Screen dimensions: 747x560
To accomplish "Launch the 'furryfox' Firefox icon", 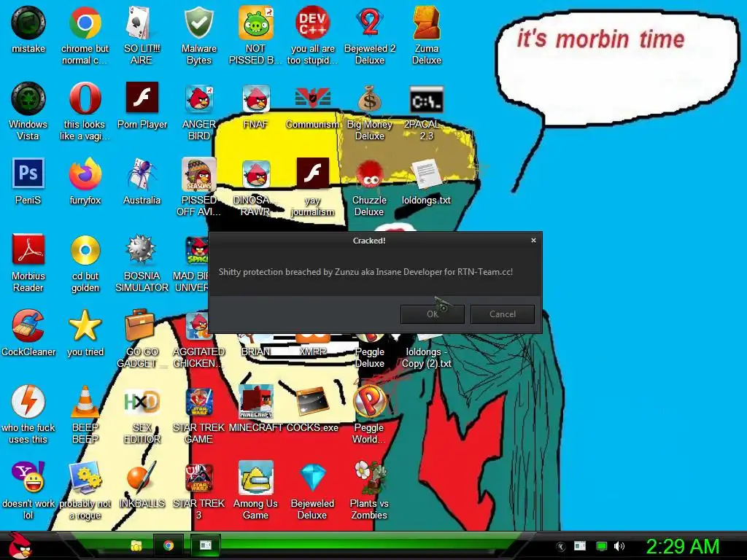I will click(x=85, y=174).
